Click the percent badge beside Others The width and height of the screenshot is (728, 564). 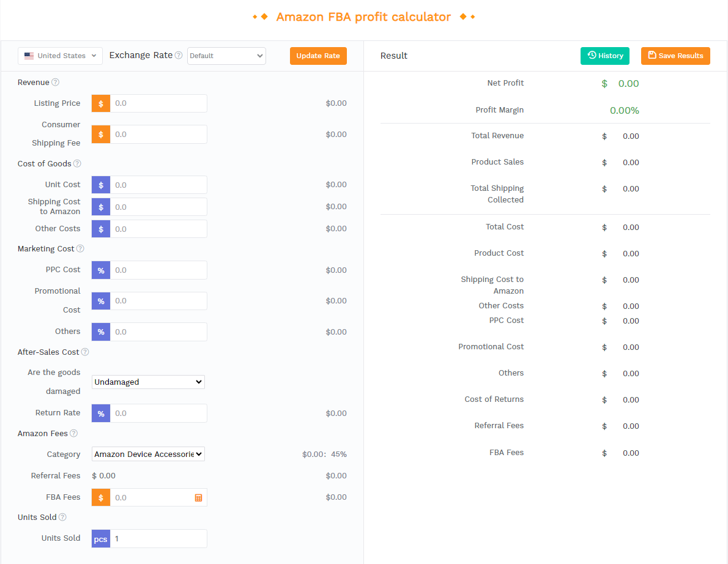point(101,332)
